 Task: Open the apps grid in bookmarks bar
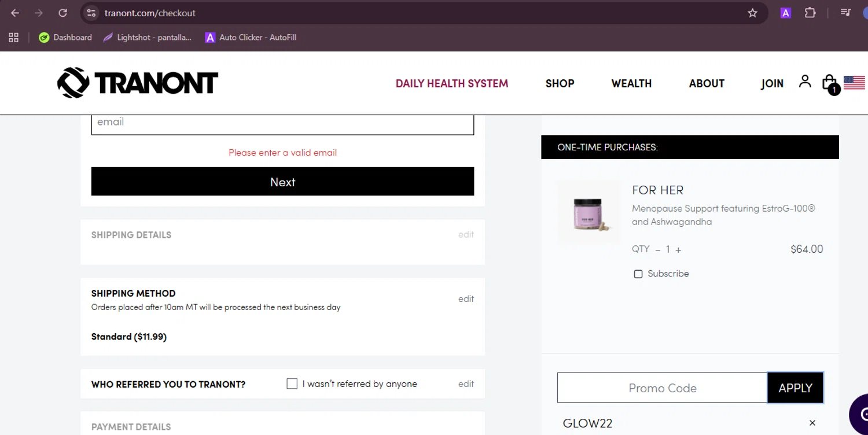(14, 38)
